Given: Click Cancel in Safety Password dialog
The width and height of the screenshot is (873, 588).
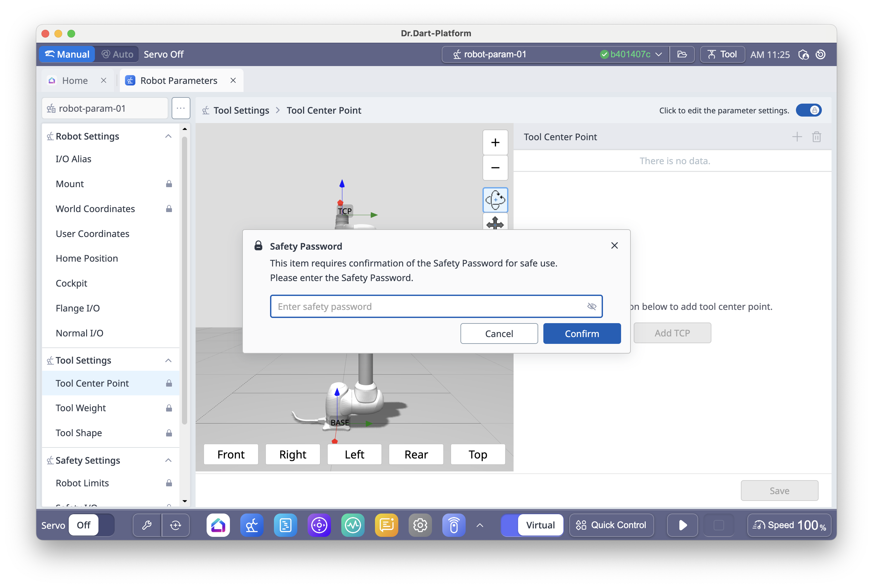Looking at the screenshot, I should point(499,334).
